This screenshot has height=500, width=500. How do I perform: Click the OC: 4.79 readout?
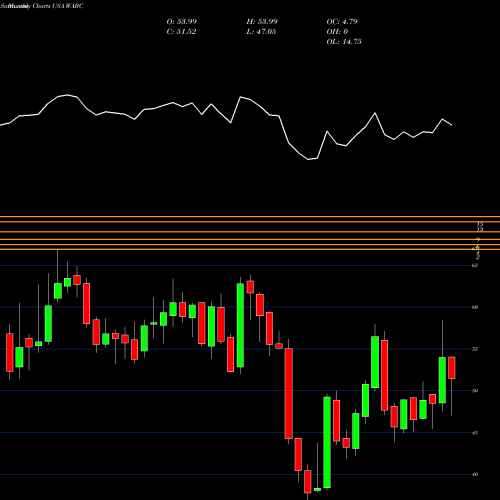coord(342,22)
